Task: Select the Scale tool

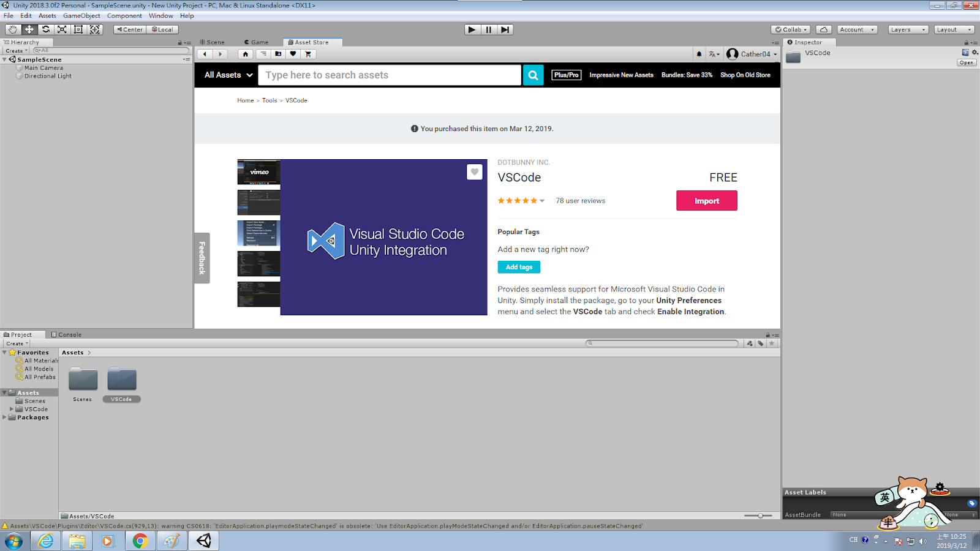Action: [62, 29]
